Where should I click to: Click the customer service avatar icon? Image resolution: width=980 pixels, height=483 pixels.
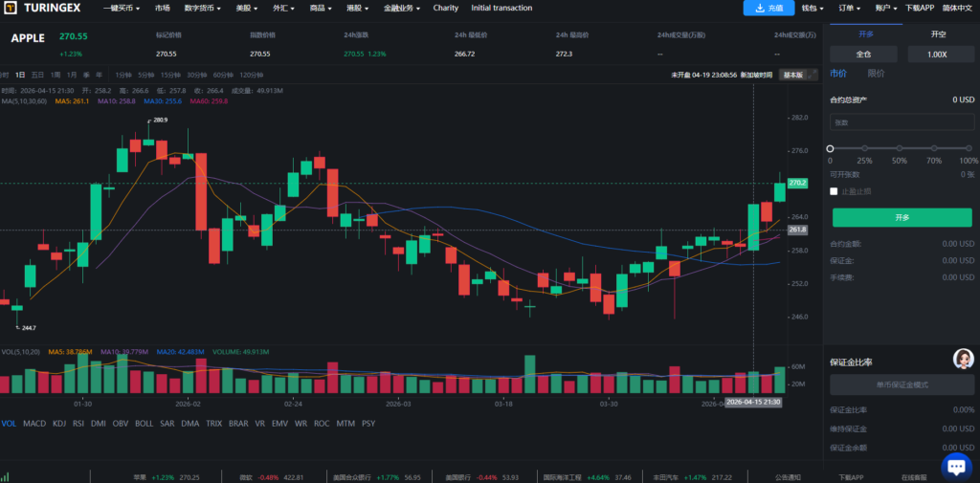pyautogui.click(x=961, y=359)
